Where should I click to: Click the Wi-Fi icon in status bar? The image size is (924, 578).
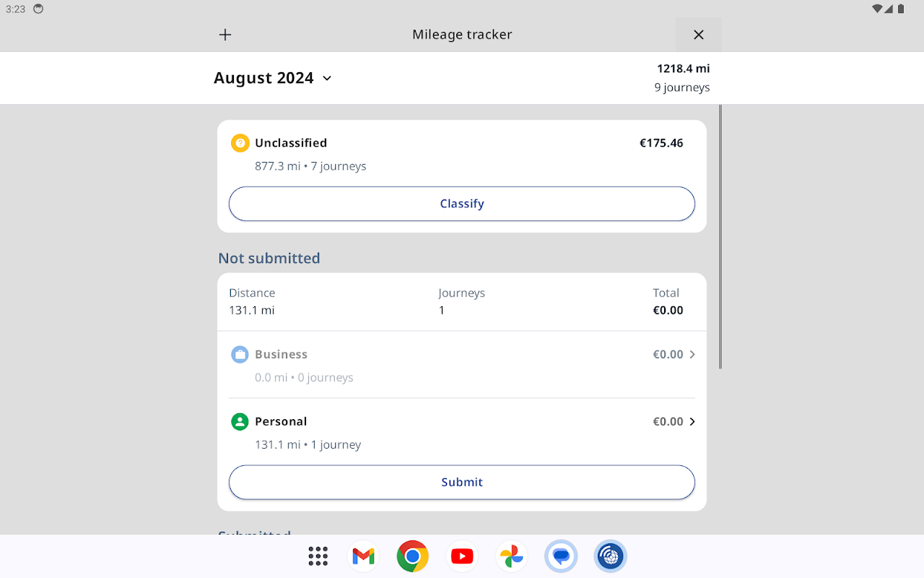click(x=878, y=9)
